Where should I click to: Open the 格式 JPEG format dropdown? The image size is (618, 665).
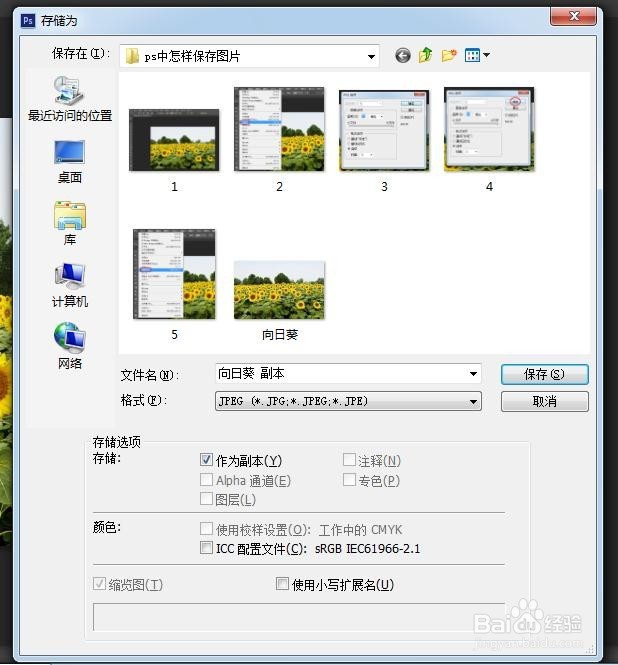click(348, 401)
